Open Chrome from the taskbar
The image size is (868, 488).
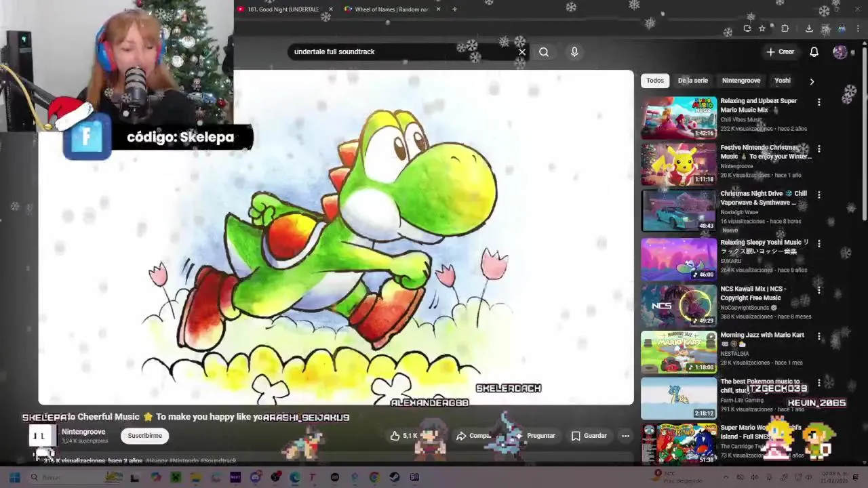click(374, 477)
